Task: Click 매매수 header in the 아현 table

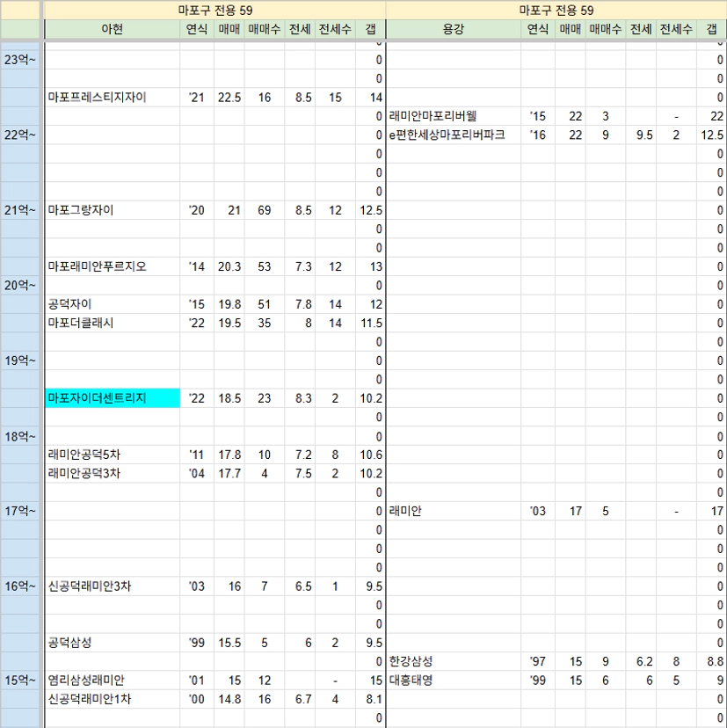Action: point(265,29)
